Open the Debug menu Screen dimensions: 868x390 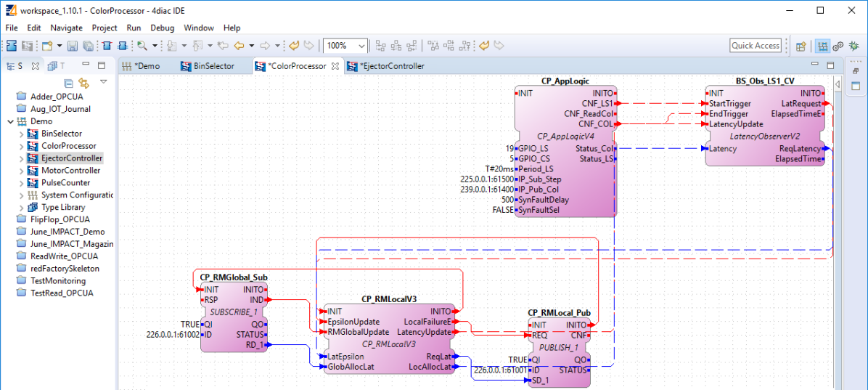(162, 28)
